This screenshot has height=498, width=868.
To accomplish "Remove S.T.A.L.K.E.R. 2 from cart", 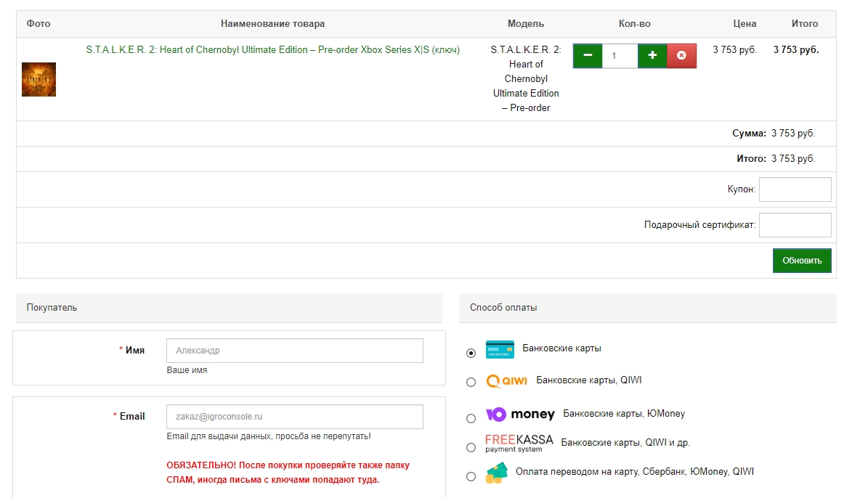I will pos(682,56).
